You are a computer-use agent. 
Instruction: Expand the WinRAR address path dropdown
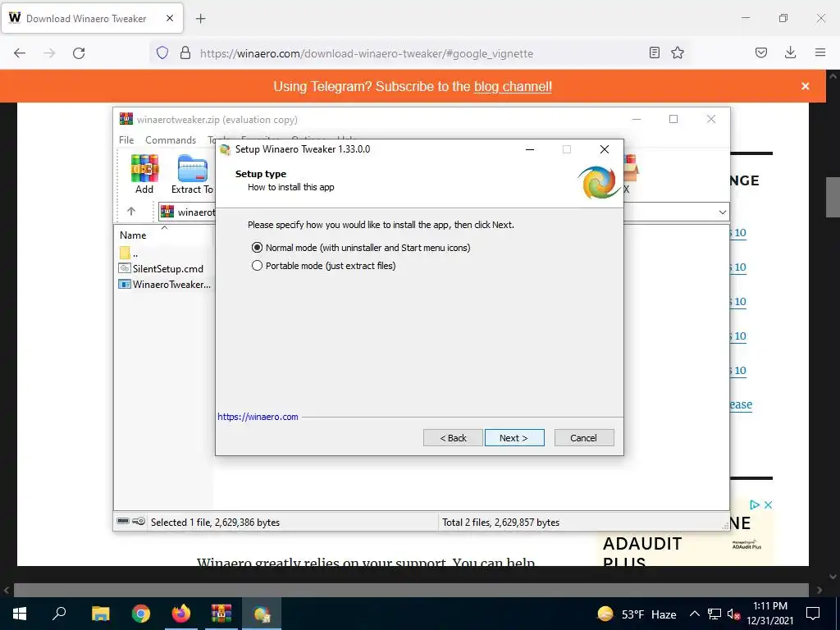(722, 212)
